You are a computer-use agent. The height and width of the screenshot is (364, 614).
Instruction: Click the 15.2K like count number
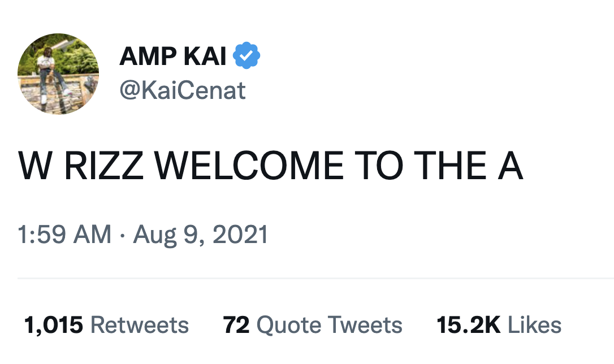pos(469,325)
